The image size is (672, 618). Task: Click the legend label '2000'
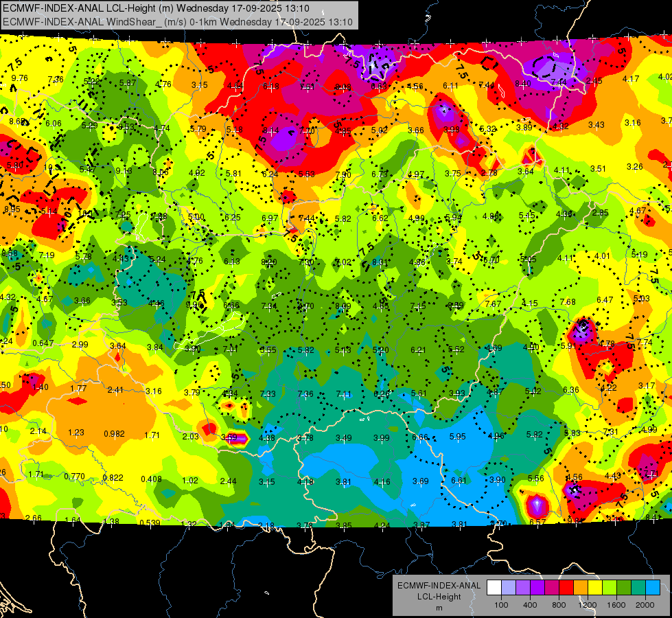pos(645,605)
